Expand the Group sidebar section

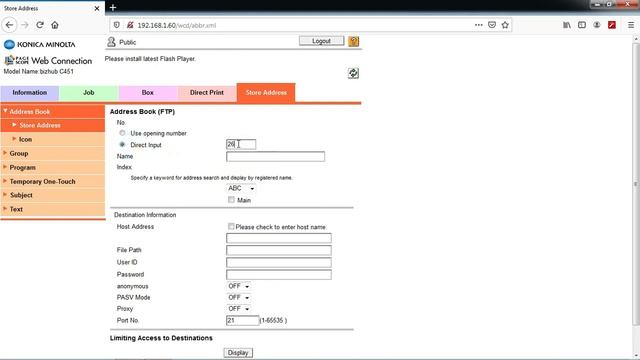click(x=53, y=153)
